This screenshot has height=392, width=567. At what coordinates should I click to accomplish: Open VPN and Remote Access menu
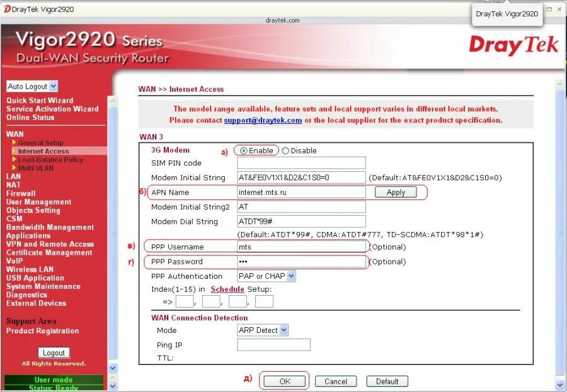coord(50,244)
